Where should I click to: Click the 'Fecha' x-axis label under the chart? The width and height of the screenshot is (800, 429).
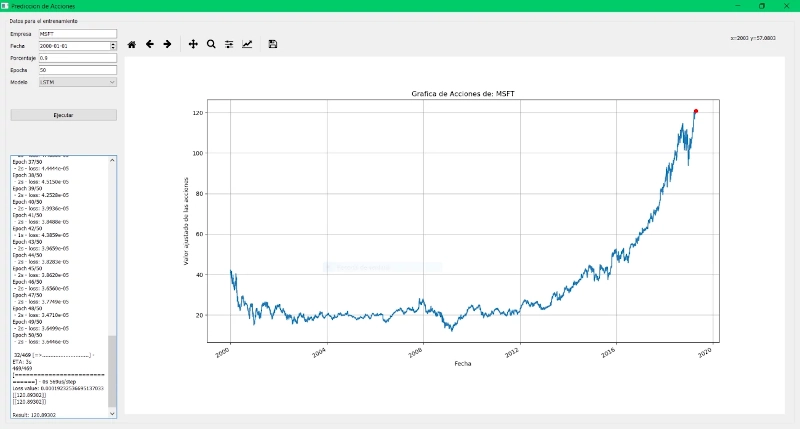tap(463, 364)
